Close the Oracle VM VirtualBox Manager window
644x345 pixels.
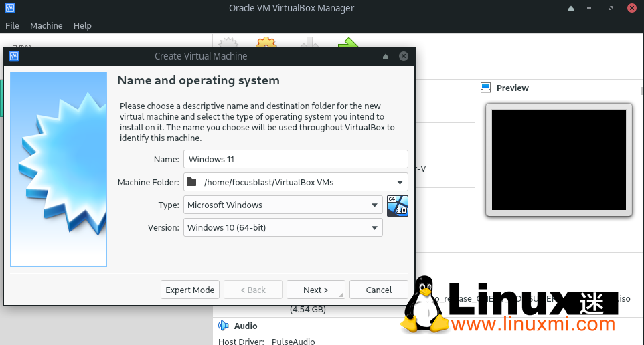pyautogui.click(x=632, y=8)
